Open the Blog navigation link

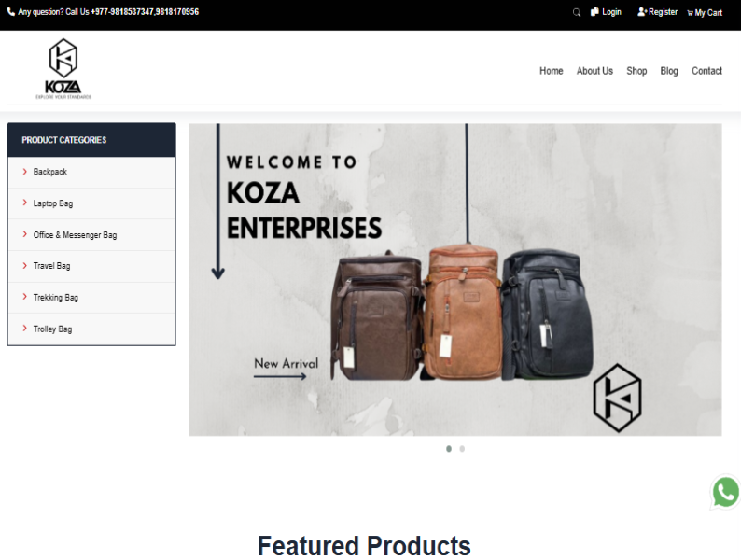(669, 71)
